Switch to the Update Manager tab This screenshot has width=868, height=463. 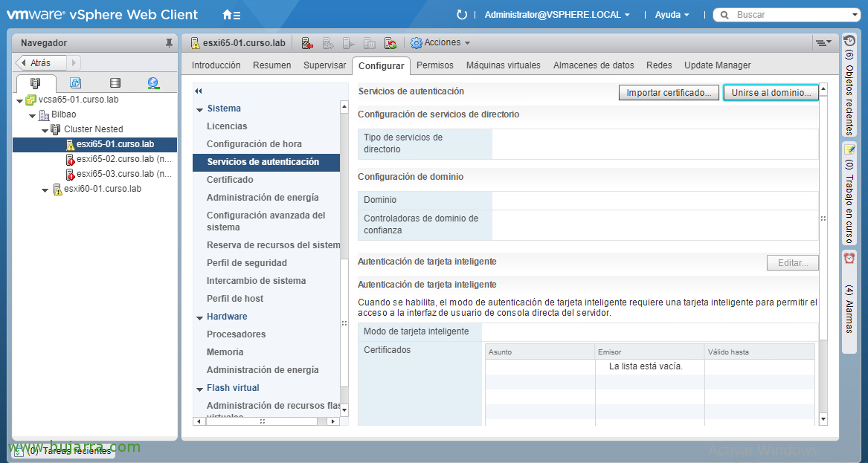pos(718,65)
